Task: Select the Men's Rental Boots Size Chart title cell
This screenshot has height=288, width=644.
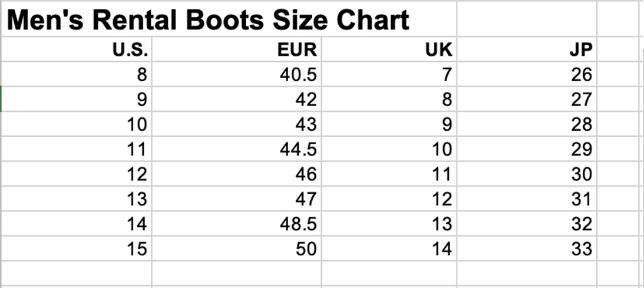Action: 229,19
